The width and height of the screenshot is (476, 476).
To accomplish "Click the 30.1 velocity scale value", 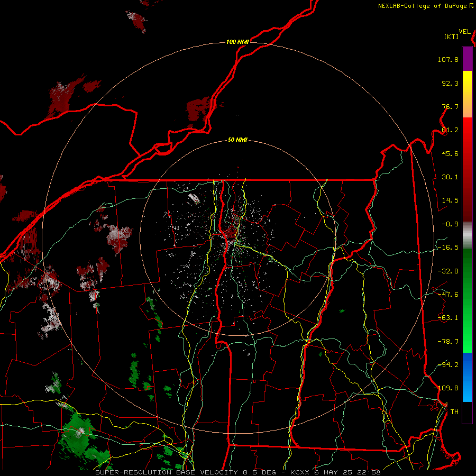I will 450,177.
